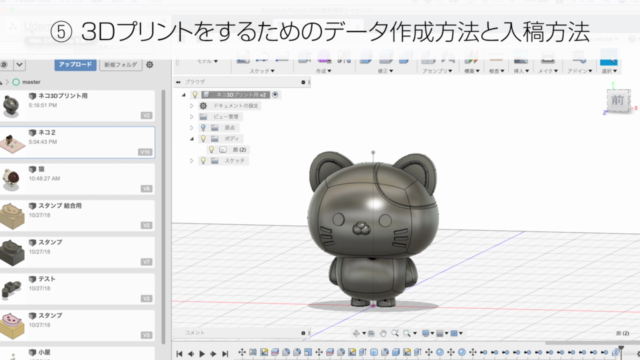Viewport: 640px width, 360px height.
Task: Click the ブラウザ panel pin dot
Action: (303, 82)
